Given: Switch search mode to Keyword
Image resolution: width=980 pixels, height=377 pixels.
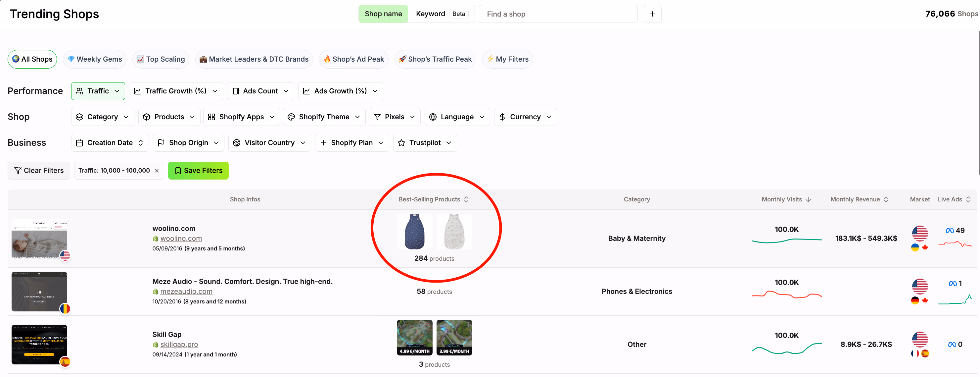Looking at the screenshot, I should [x=430, y=14].
